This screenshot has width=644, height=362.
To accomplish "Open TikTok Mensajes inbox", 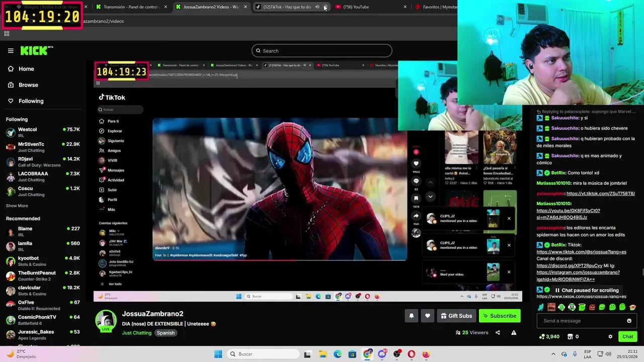I will 116,170.
